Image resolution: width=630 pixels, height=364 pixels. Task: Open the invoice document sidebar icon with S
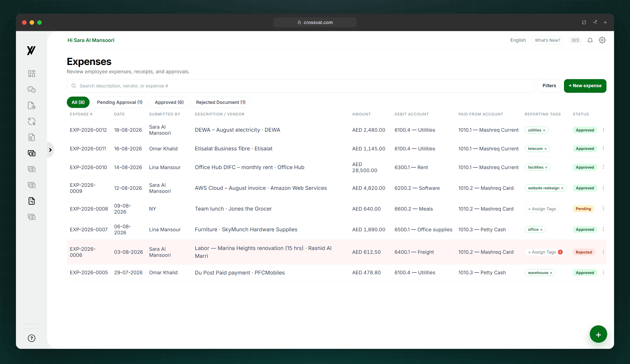tap(32, 137)
